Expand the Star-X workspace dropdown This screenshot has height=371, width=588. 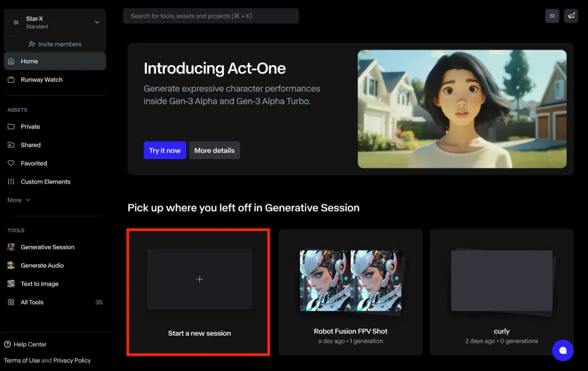click(97, 22)
